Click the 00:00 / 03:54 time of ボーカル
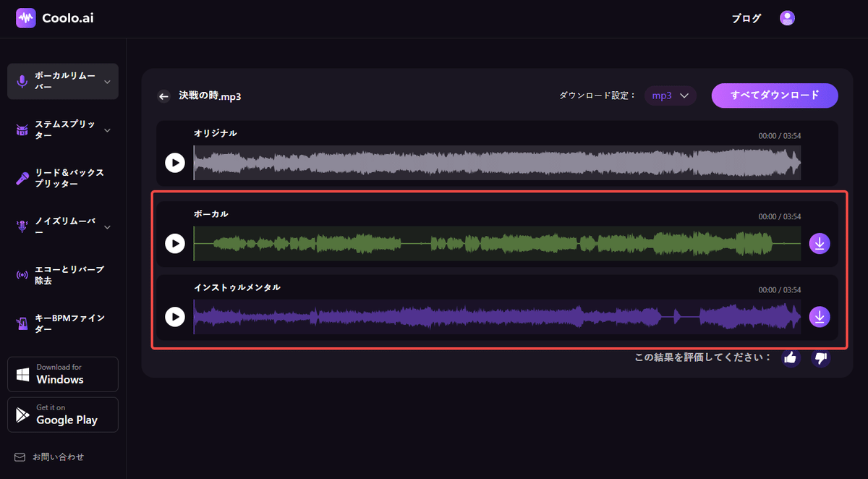Image resolution: width=868 pixels, height=479 pixels. pyautogui.click(x=780, y=216)
